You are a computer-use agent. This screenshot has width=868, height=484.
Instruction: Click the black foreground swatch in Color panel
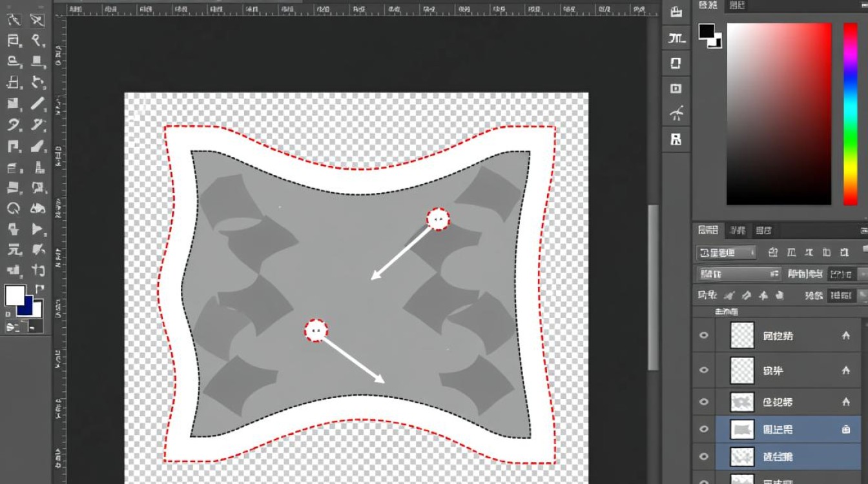point(707,30)
